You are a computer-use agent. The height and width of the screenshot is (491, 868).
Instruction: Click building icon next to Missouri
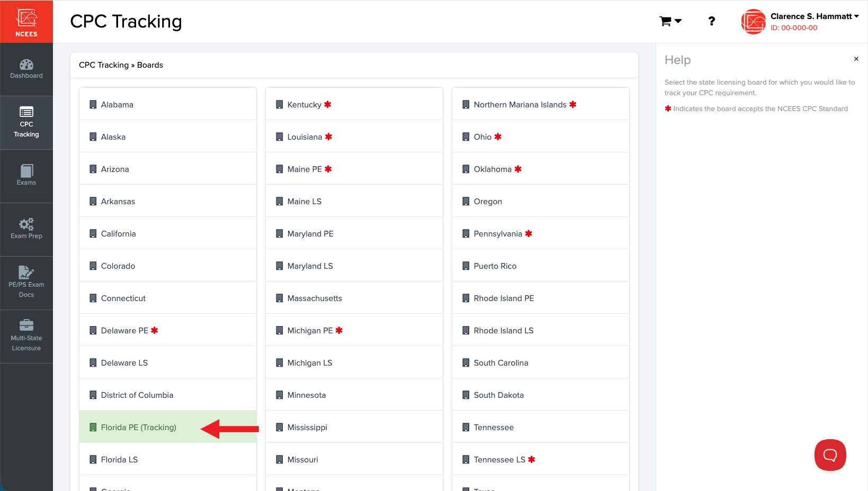pyautogui.click(x=280, y=459)
